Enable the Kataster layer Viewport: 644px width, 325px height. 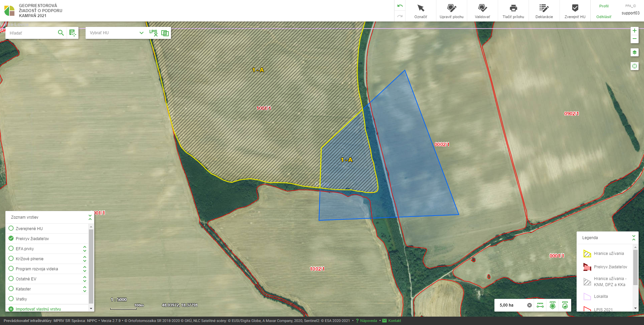tap(11, 289)
